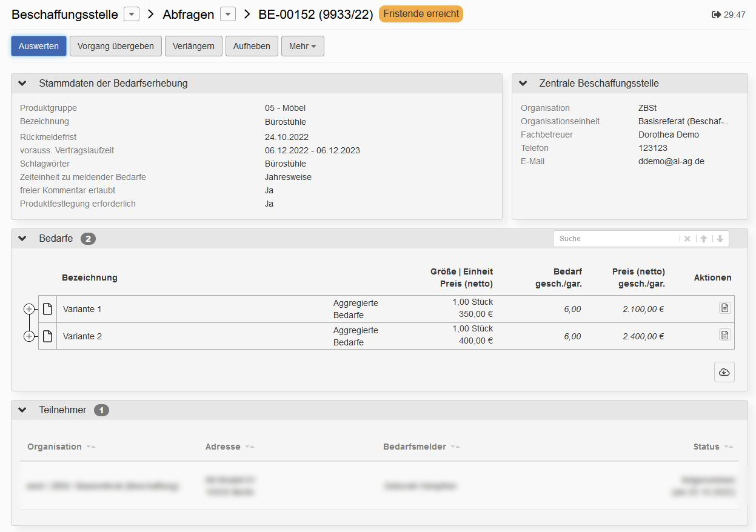Jump to next search match with down arrow
The image size is (756, 532).
[719, 238]
